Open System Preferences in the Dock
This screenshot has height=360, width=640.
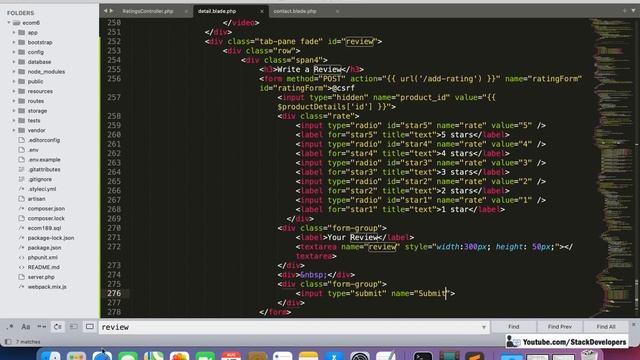360,356
